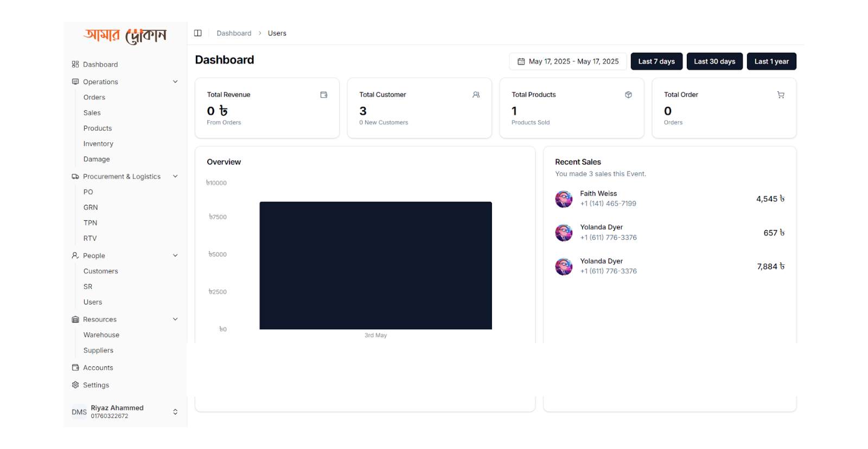Click the 657 ৳ sale amount
868x449 pixels.
click(x=774, y=233)
